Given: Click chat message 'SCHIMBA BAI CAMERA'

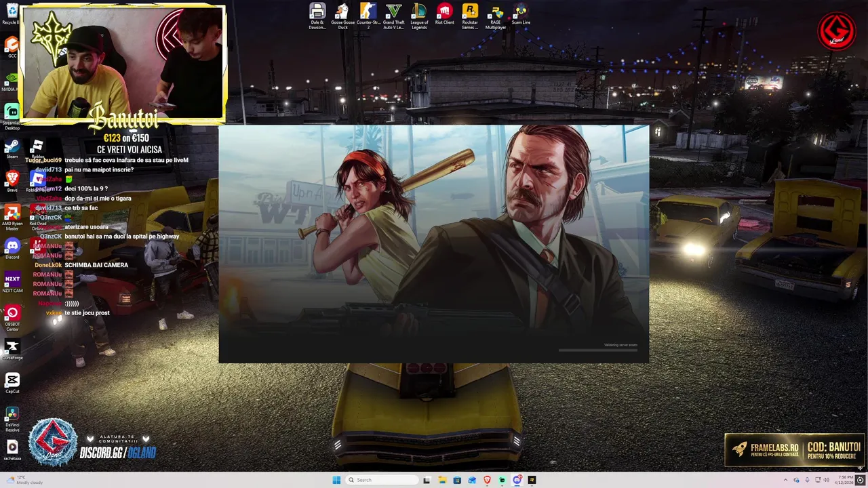Looking at the screenshot, I should tap(96, 265).
